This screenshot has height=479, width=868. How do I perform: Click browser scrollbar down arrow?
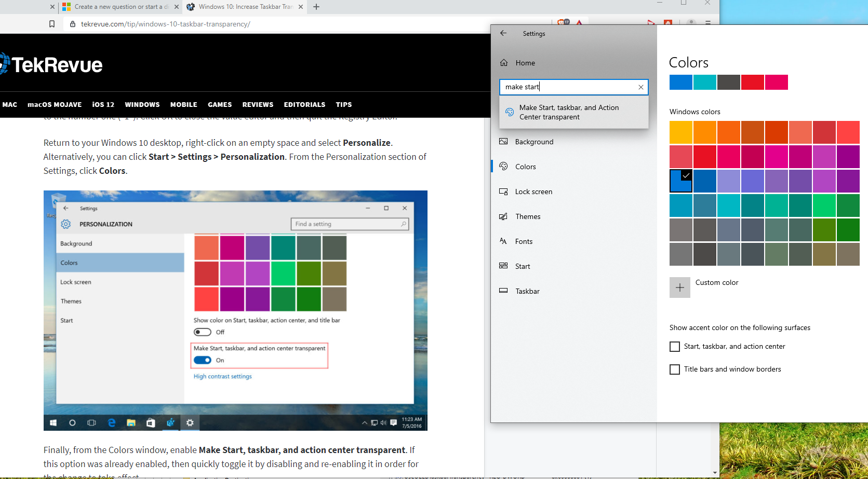point(715,473)
